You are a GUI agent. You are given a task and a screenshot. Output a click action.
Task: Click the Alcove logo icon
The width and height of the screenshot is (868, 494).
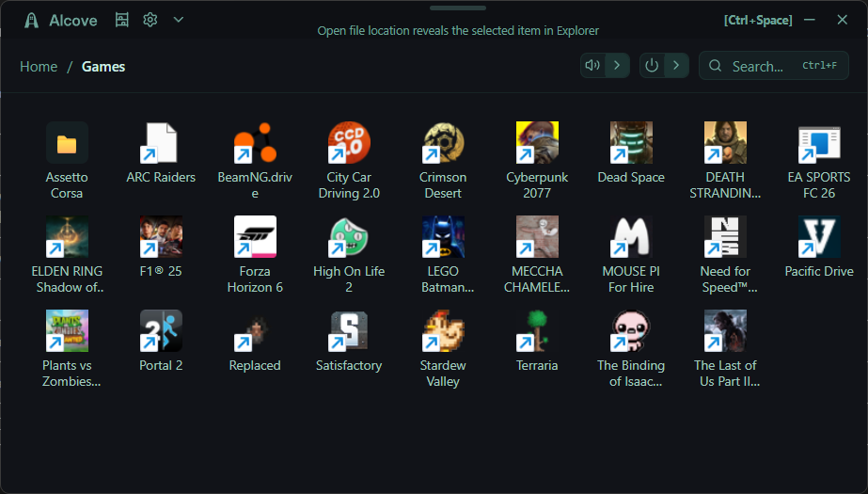(x=32, y=21)
